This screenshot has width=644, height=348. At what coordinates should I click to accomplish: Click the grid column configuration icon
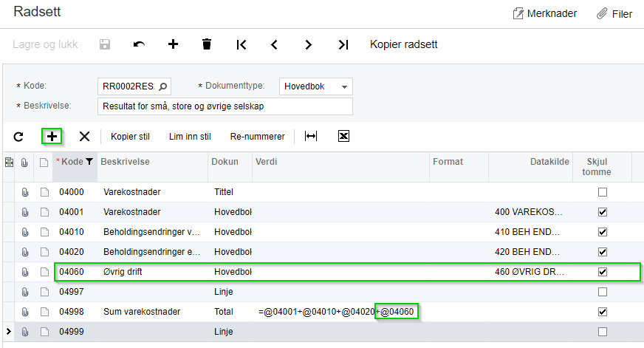[9, 163]
